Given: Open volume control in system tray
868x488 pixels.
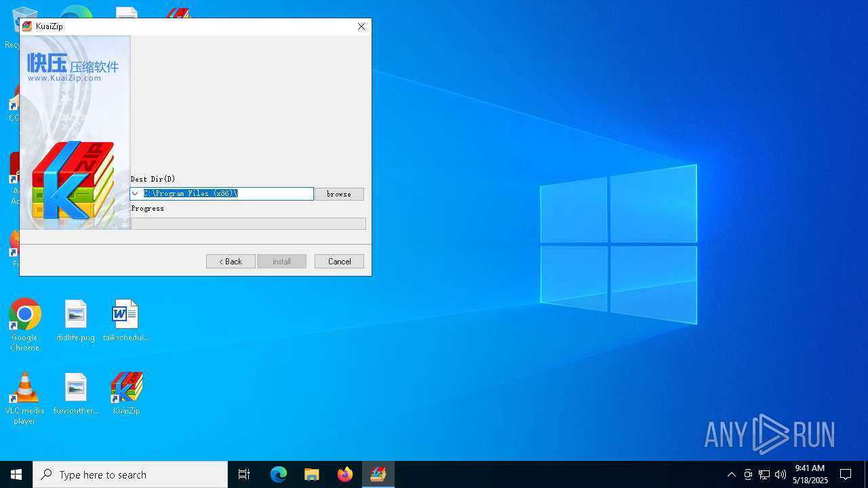Looking at the screenshot, I should click(781, 474).
